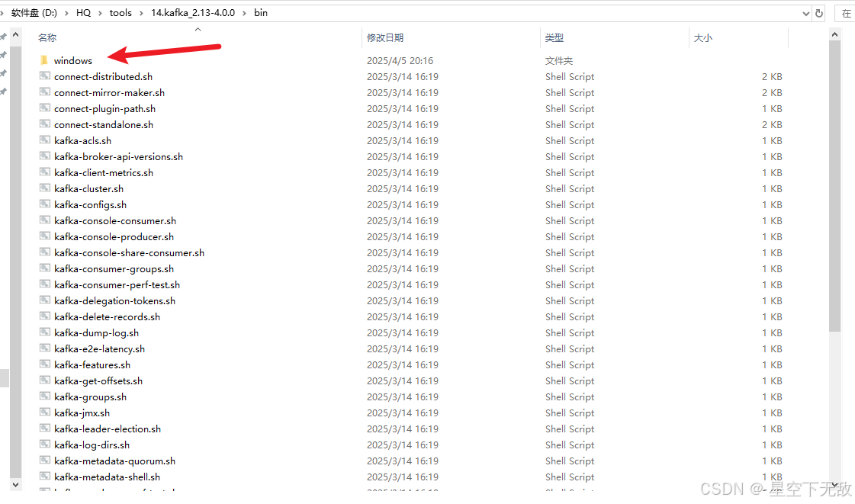Image resolution: width=855 pixels, height=504 pixels.
Task: Click the first pinned quick access pin
Action: pyautogui.click(x=4, y=37)
